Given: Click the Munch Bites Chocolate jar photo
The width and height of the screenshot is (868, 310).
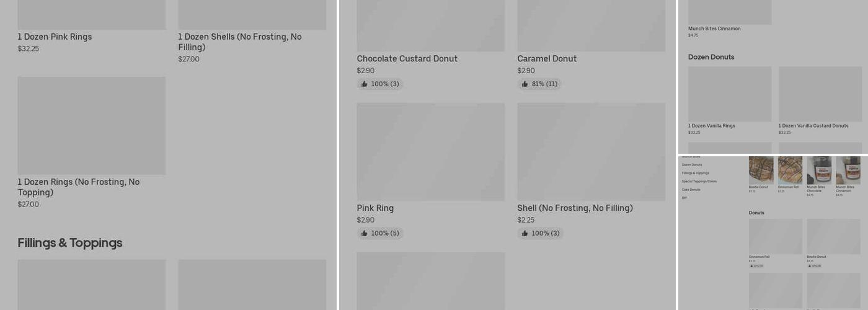Looking at the screenshot, I should 819,170.
